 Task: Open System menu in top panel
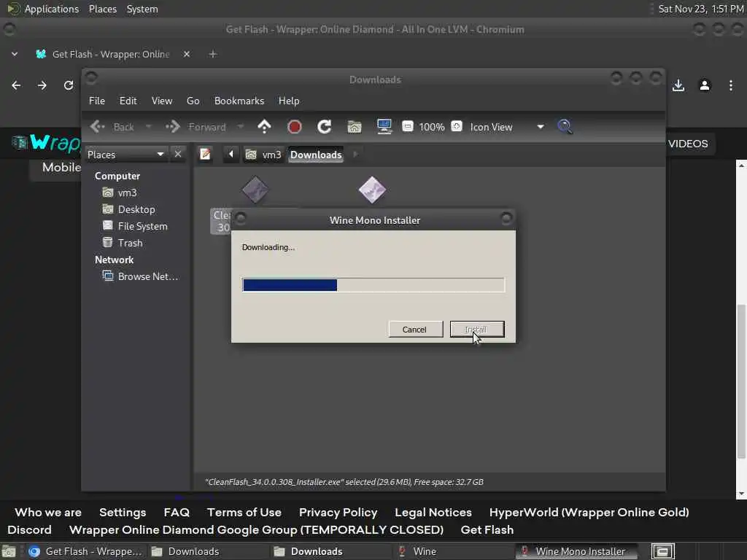(x=142, y=9)
